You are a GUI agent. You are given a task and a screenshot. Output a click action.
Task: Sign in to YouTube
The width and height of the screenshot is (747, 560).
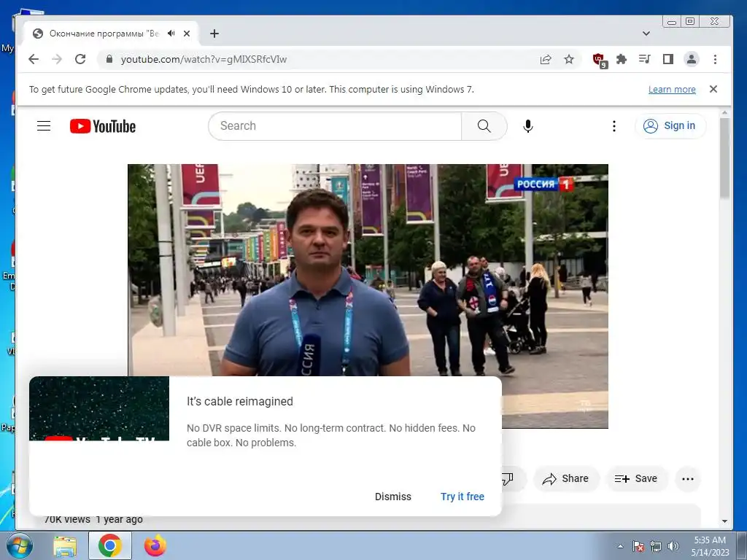coord(670,125)
